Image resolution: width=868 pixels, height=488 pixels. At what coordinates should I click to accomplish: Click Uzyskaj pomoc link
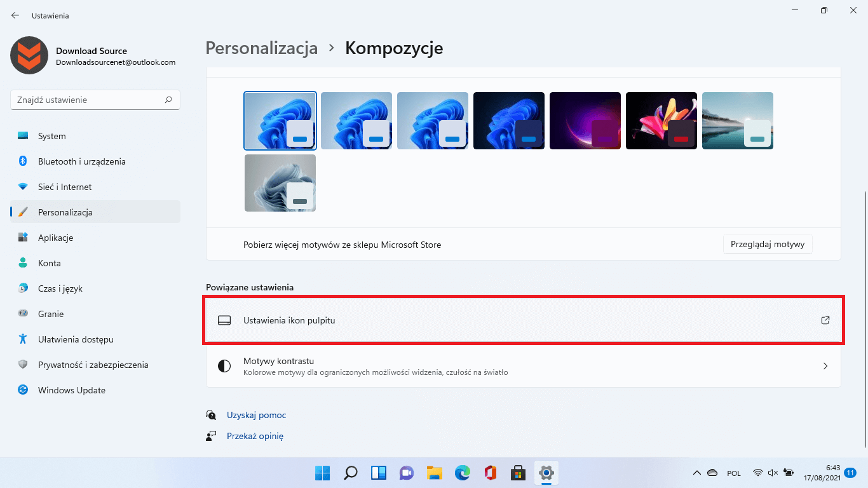tap(257, 415)
